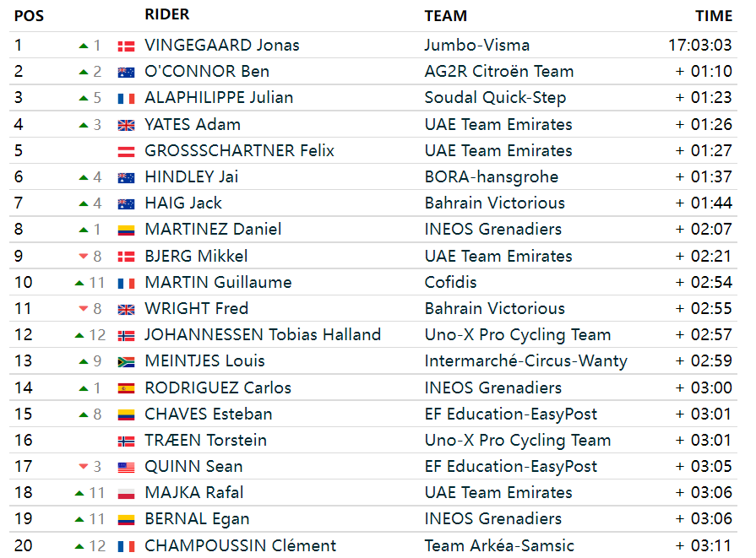Image resolution: width=756 pixels, height=558 pixels.
Task: Click the Polish flag next to Majka Rafal
Action: [126, 494]
